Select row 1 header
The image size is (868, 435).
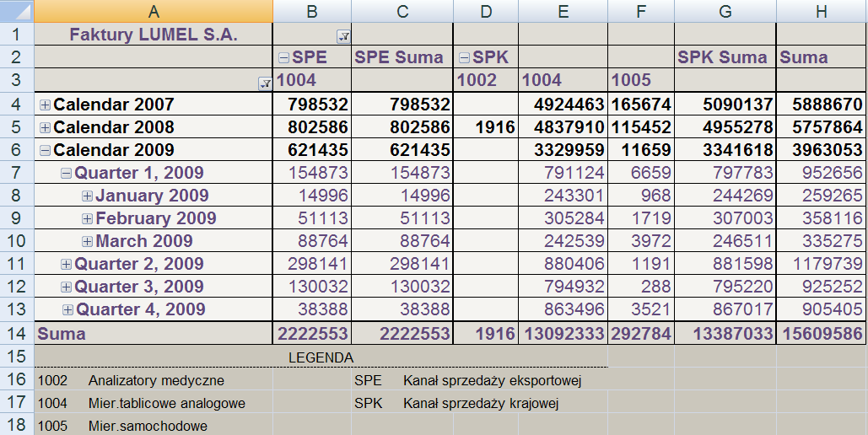(x=17, y=35)
